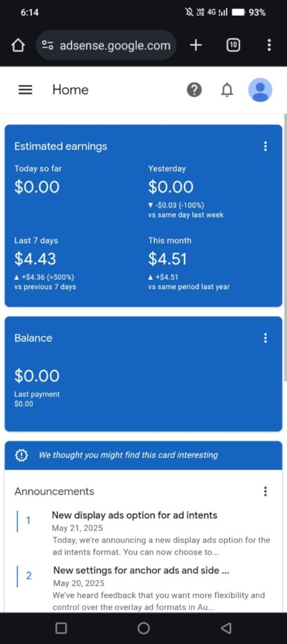Viewport: 287px width, 644px height.
Task: Open the notifications bell
Action: point(227,90)
